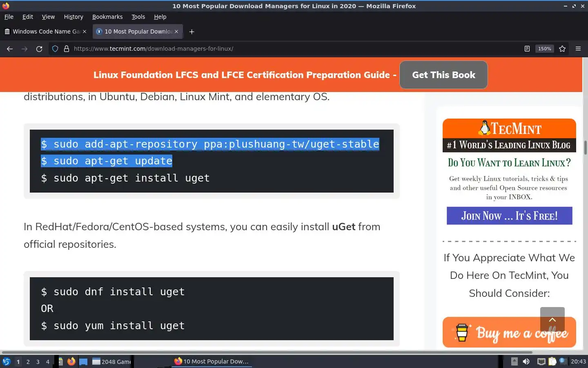588x368 pixels.
Task: Click 'Do You Want to Learn Linux?' heading
Action: tap(509, 163)
